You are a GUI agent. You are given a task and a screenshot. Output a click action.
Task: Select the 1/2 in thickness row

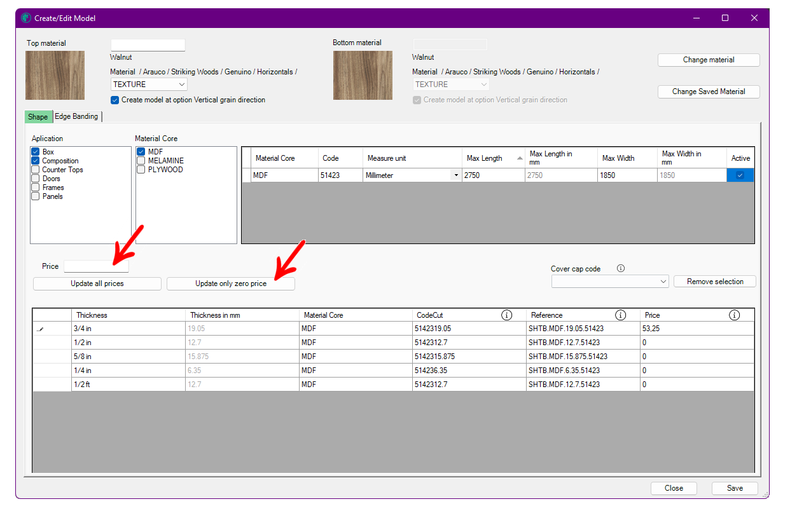[x=394, y=343]
